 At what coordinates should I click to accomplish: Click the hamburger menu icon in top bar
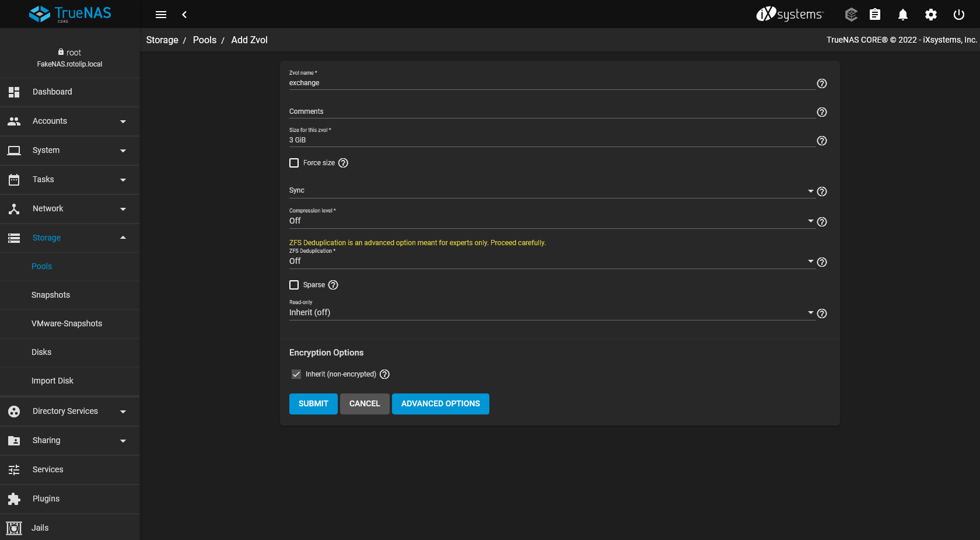click(161, 15)
